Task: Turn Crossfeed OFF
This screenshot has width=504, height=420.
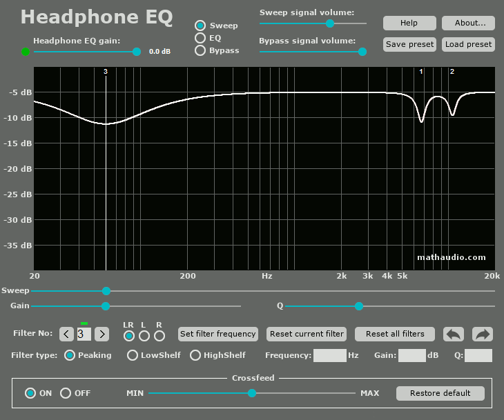Action: coord(66,393)
